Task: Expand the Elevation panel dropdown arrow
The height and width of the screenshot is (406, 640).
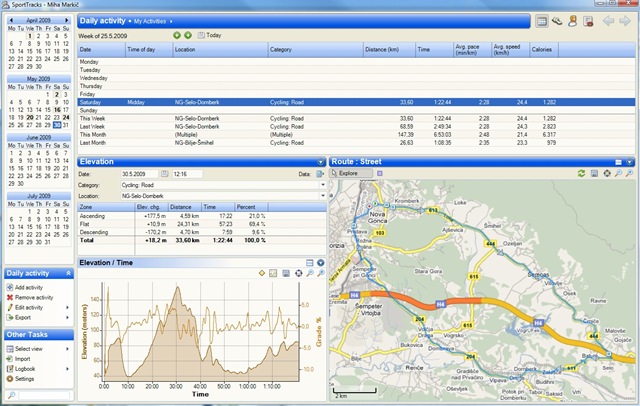Action: pyautogui.click(x=320, y=161)
